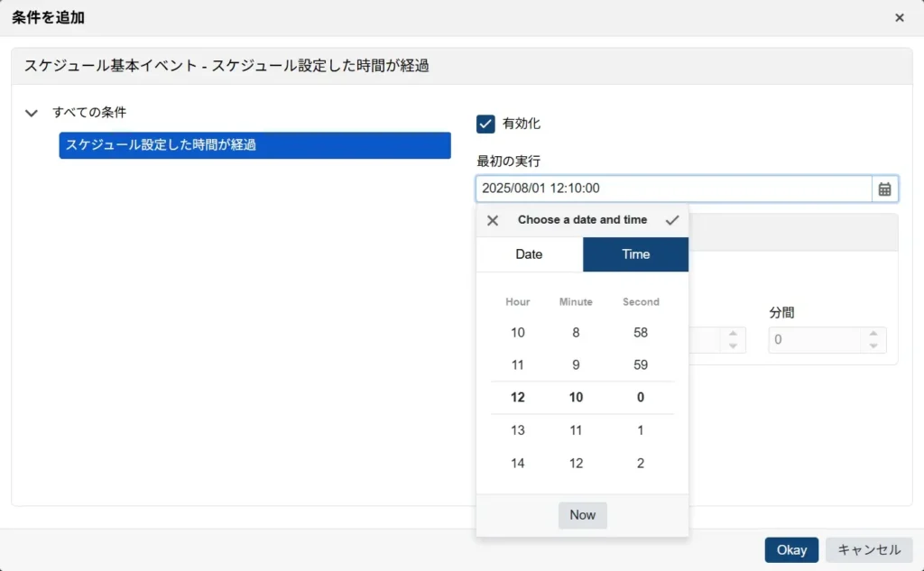924x571 pixels.
Task: Select スケジュール設定した時間が経過 tree item
Action: click(254, 145)
